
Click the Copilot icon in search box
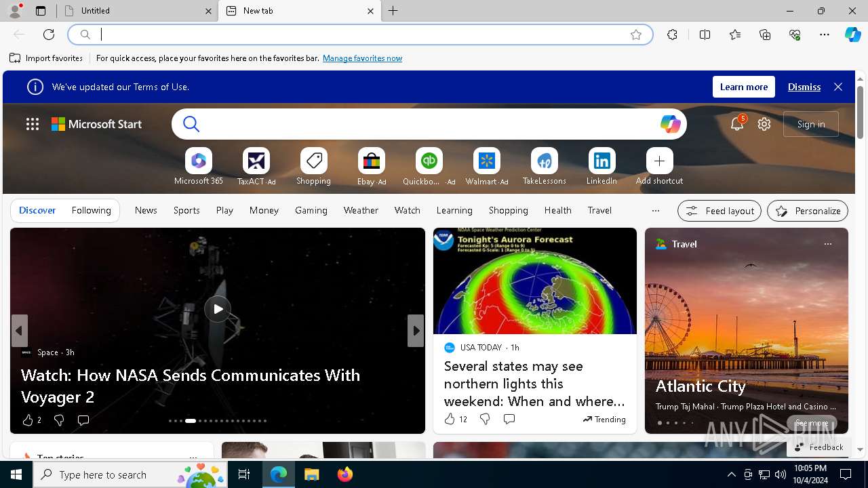(670, 124)
